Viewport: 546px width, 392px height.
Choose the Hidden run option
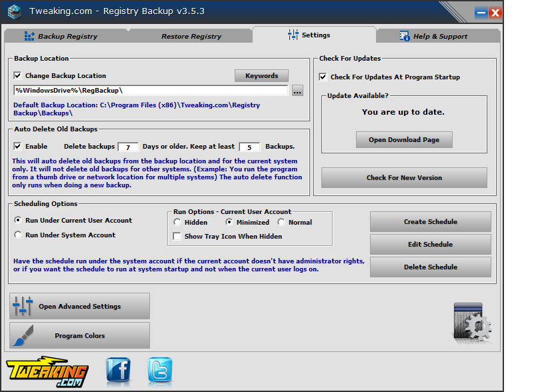pos(177,222)
